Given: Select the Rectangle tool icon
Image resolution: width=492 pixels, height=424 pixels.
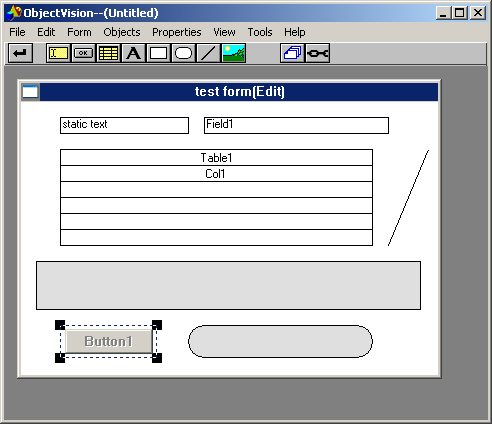Looking at the screenshot, I should [x=158, y=53].
